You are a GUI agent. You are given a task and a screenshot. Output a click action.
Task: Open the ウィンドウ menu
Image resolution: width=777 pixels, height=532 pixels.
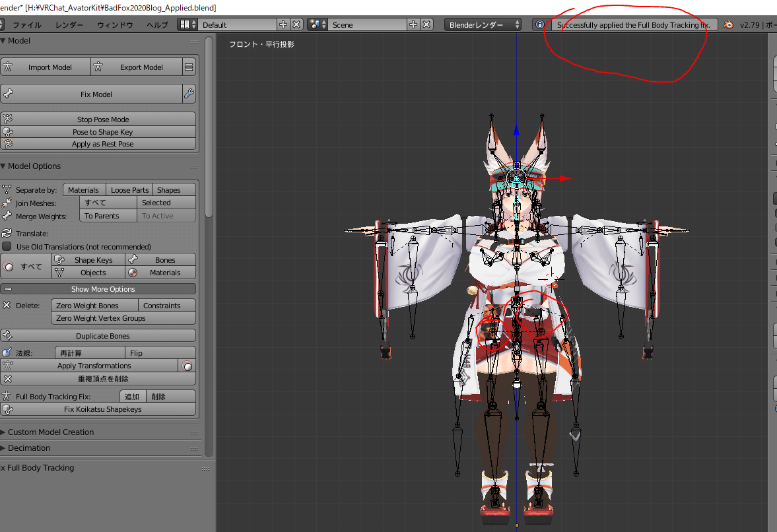(x=115, y=25)
